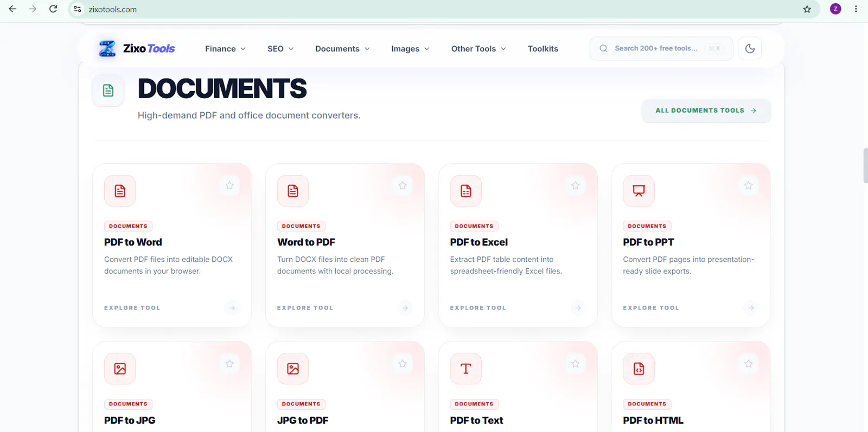Reload the page with the refresh icon
The height and width of the screenshot is (432, 868).
[53, 9]
